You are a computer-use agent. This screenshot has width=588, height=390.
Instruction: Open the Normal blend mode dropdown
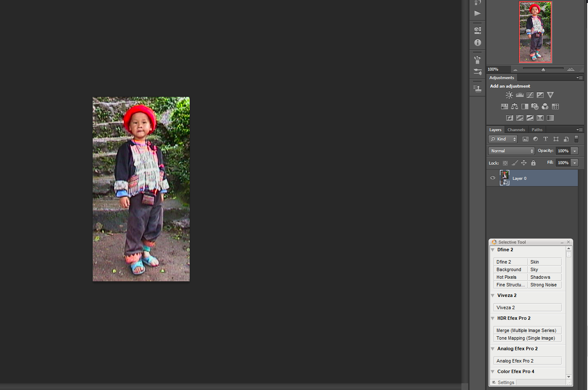pyautogui.click(x=511, y=151)
